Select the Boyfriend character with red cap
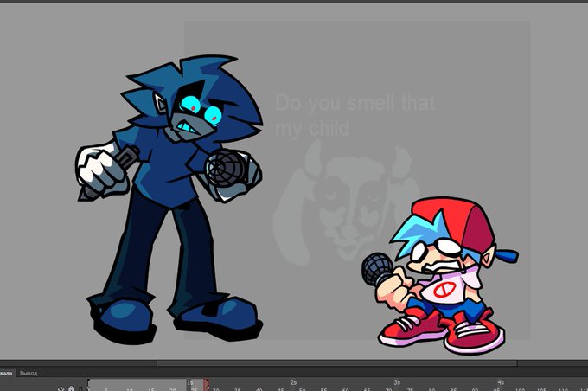 click(439, 276)
